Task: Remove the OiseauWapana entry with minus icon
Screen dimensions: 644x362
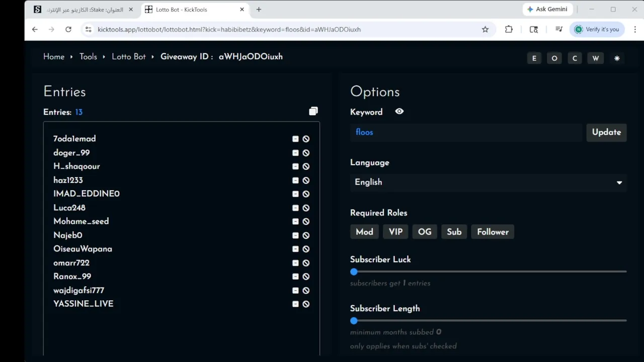Action: click(295, 249)
